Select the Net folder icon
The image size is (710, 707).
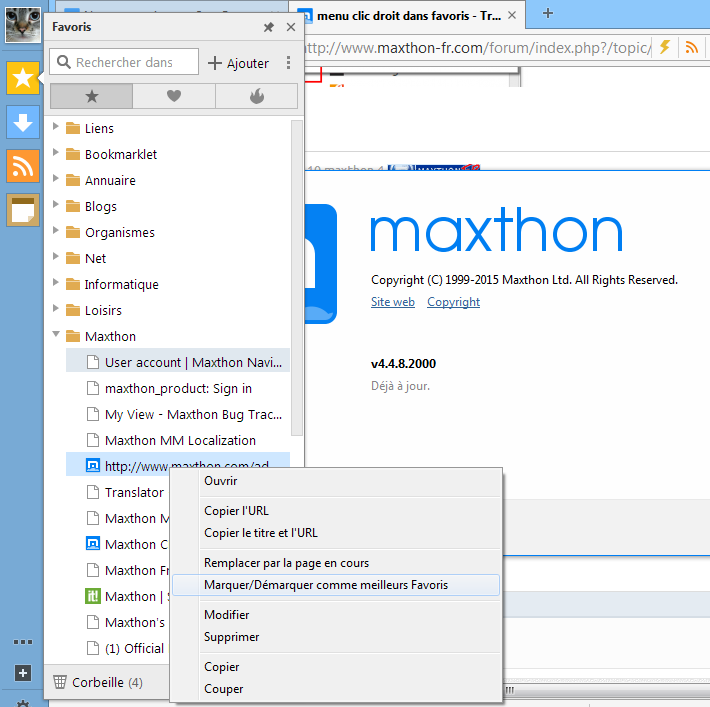coord(72,258)
